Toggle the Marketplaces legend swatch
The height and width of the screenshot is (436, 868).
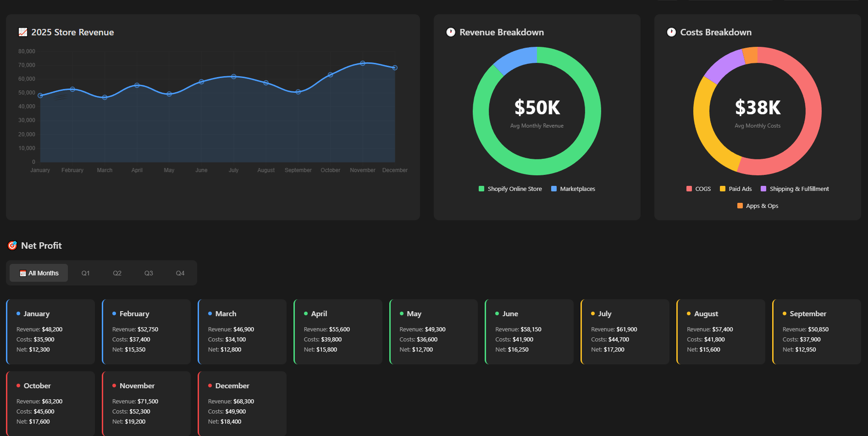554,189
